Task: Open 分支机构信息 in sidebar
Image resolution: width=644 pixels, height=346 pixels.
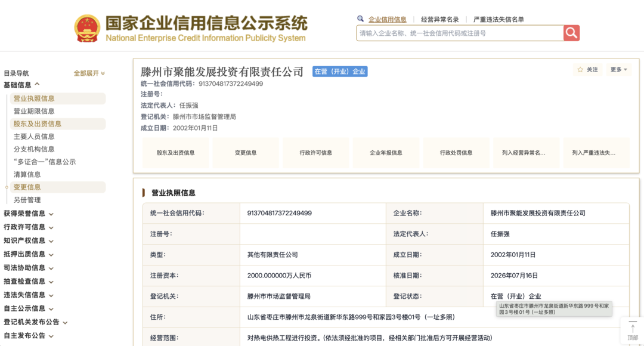Action: [x=34, y=150]
